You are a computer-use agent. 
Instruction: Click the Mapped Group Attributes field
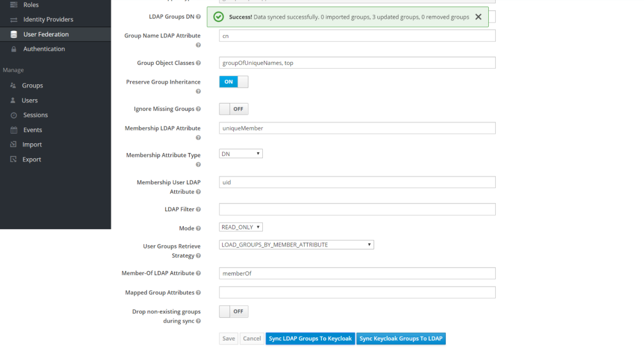357,292
